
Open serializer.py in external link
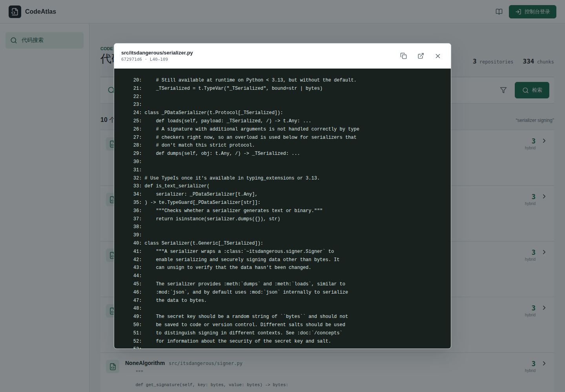pyautogui.click(x=421, y=56)
